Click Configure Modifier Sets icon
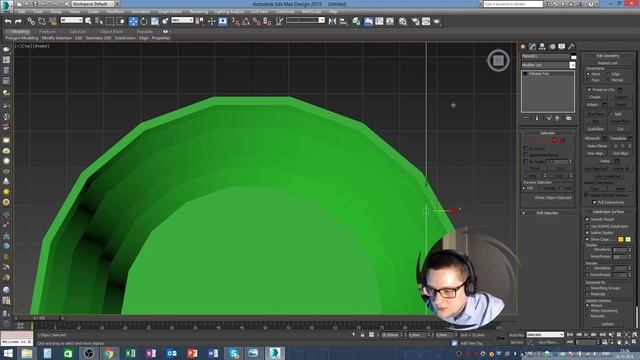 (x=569, y=118)
